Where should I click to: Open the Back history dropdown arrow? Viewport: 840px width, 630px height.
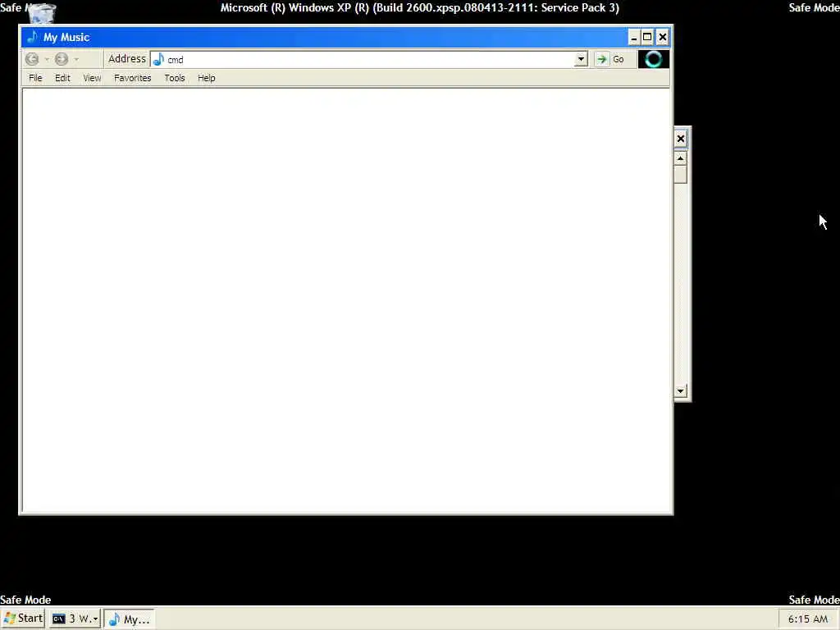tap(47, 59)
